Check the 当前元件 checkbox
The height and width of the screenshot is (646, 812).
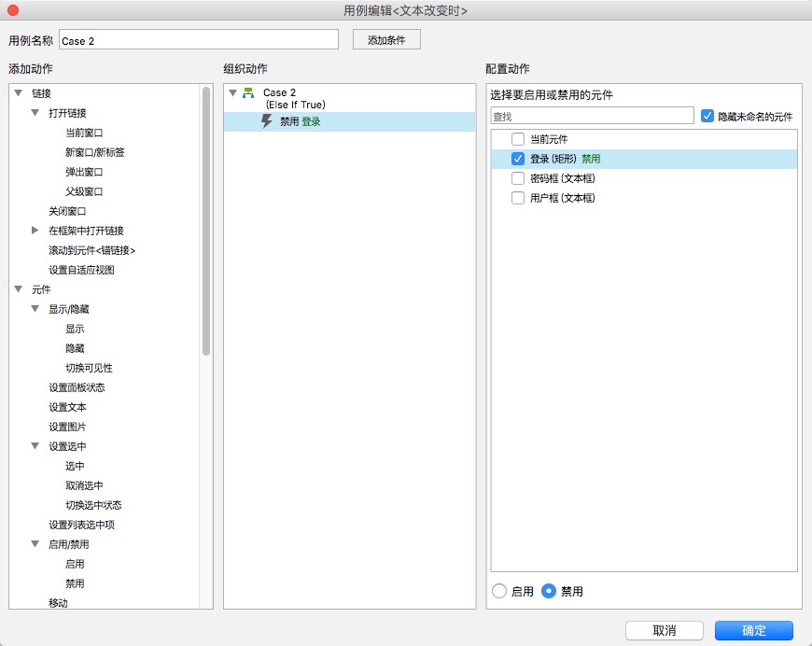pos(518,139)
